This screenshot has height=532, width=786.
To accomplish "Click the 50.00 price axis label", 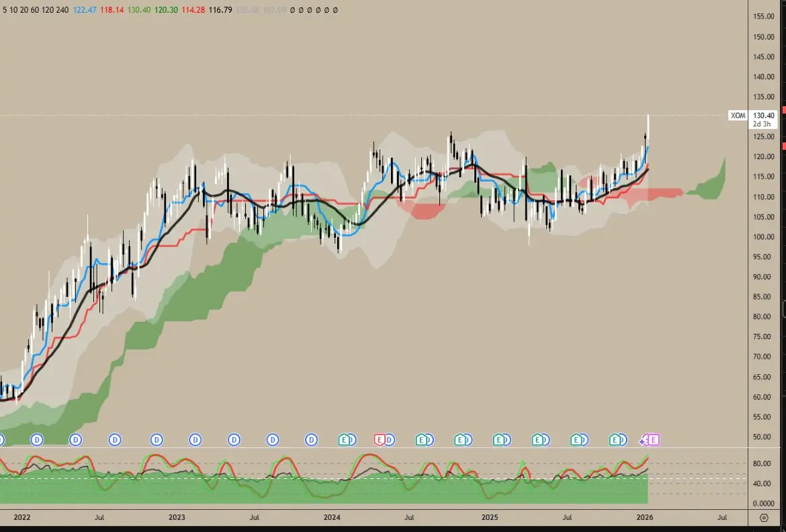I will point(763,437).
